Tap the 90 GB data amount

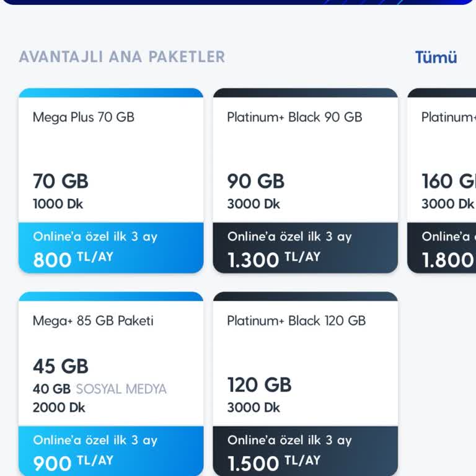pyautogui.click(x=255, y=181)
